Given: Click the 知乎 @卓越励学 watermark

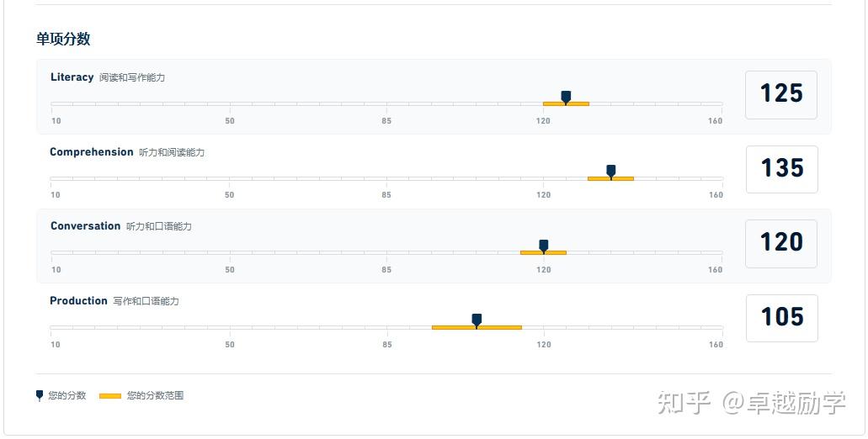Looking at the screenshot, I should [x=751, y=403].
